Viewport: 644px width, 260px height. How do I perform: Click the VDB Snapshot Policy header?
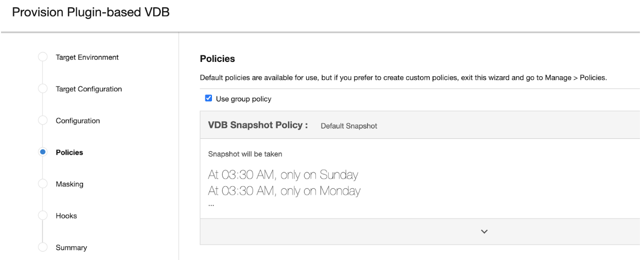click(258, 125)
